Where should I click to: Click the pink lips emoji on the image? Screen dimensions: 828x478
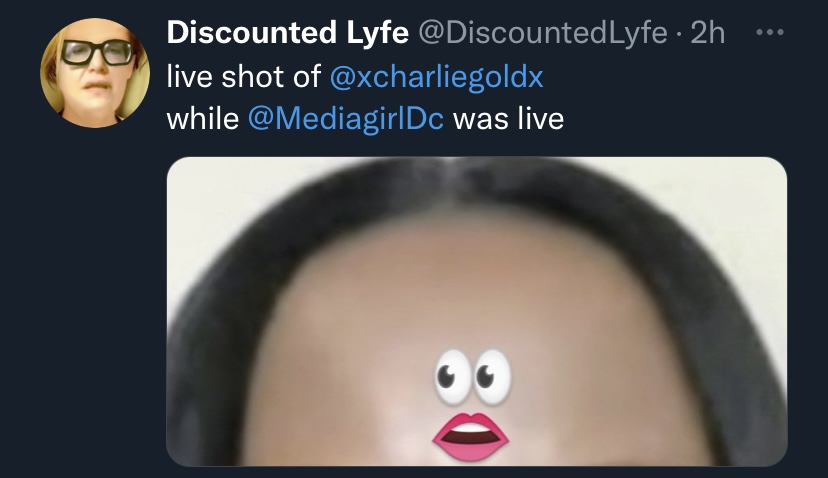tap(471, 437)
